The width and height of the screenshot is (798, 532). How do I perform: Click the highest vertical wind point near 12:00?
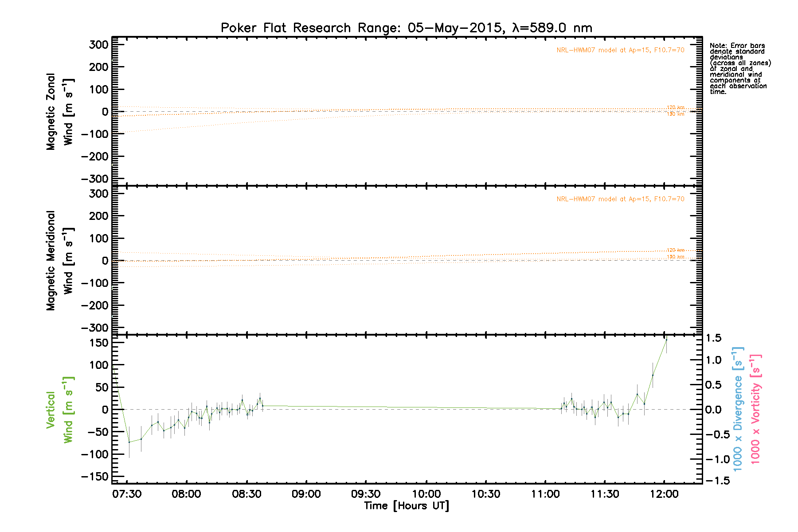(666, 340)
